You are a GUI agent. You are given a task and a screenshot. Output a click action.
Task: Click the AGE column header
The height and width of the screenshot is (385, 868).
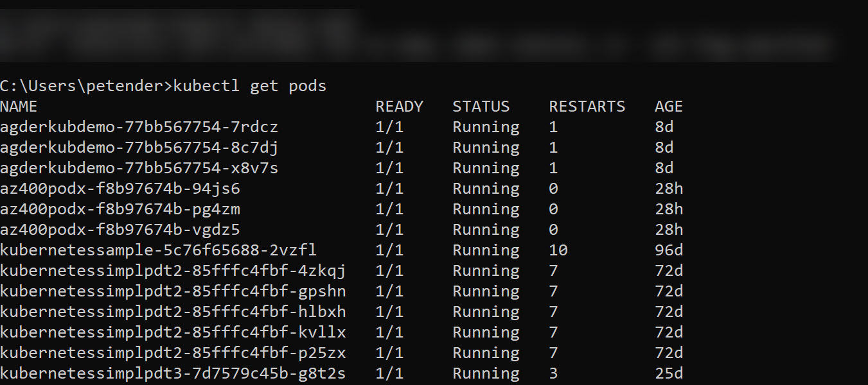pyautogui.click(x=668, y=107)
